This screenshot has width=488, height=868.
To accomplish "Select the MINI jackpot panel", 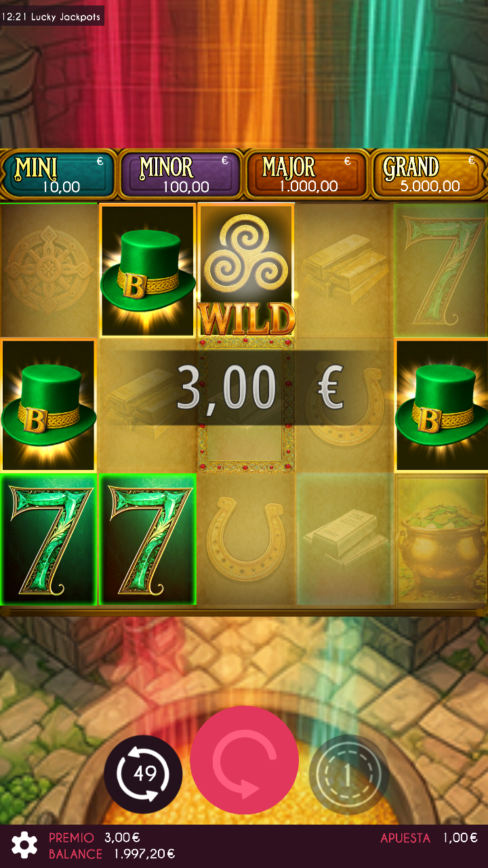I will coord(60,174).
